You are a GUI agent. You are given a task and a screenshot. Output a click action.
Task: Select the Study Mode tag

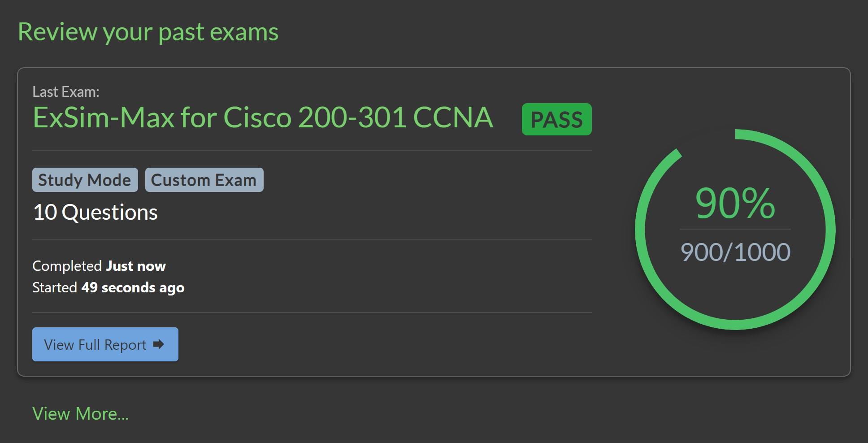tap(85, 180)
